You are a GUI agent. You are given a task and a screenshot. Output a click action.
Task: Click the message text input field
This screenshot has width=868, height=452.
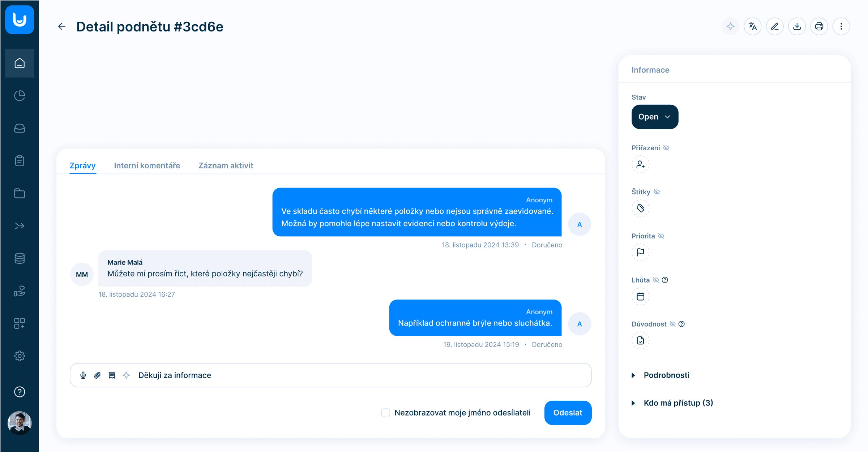(362, 375)
